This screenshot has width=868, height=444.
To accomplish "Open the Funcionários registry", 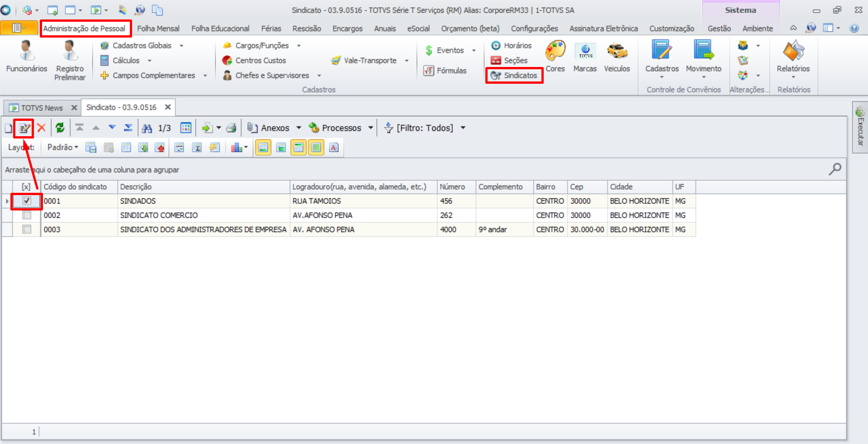I will point(27,57).
